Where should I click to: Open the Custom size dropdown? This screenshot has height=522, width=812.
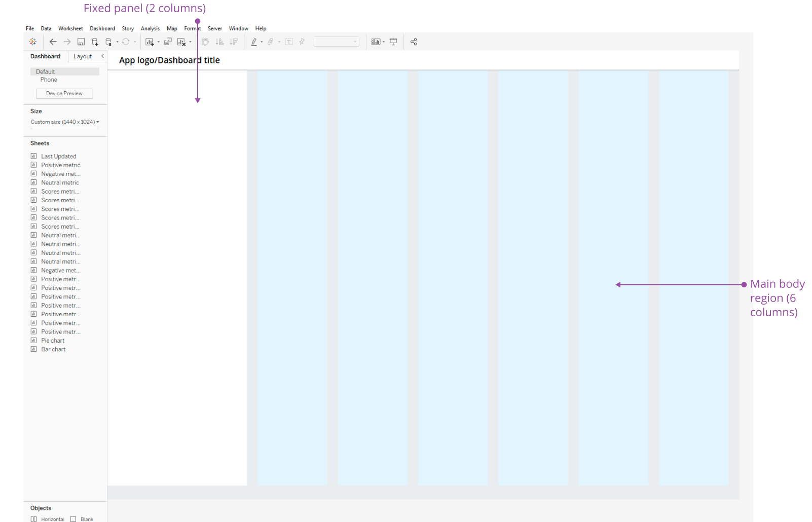click(64, 122)
